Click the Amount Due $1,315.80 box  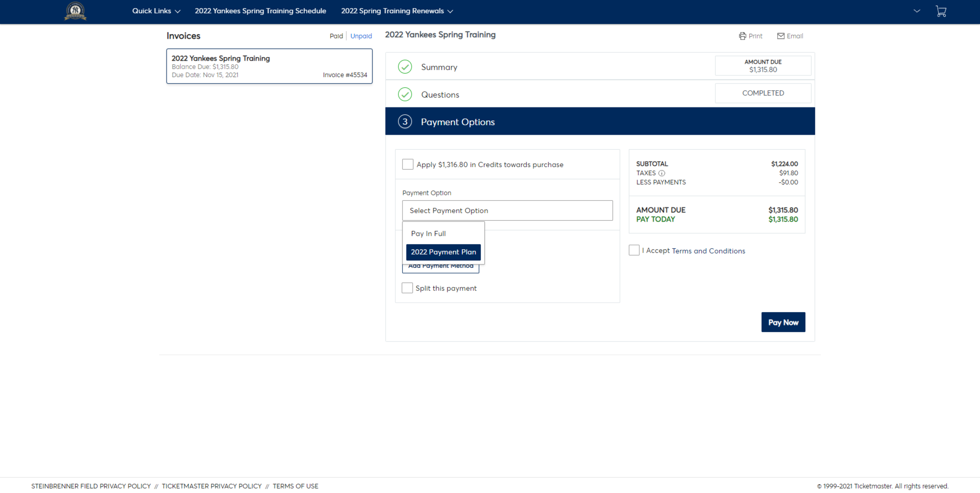coord(763,66)
